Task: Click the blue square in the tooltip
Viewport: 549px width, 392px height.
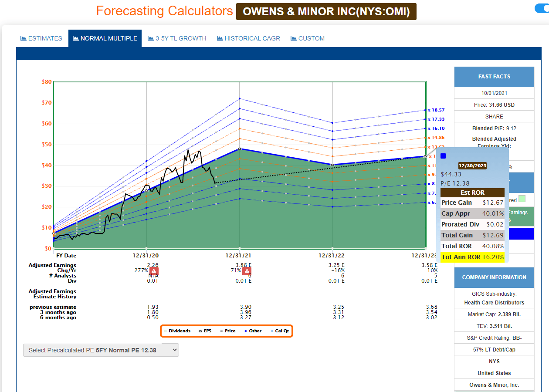Action: [x=443, y=156]
